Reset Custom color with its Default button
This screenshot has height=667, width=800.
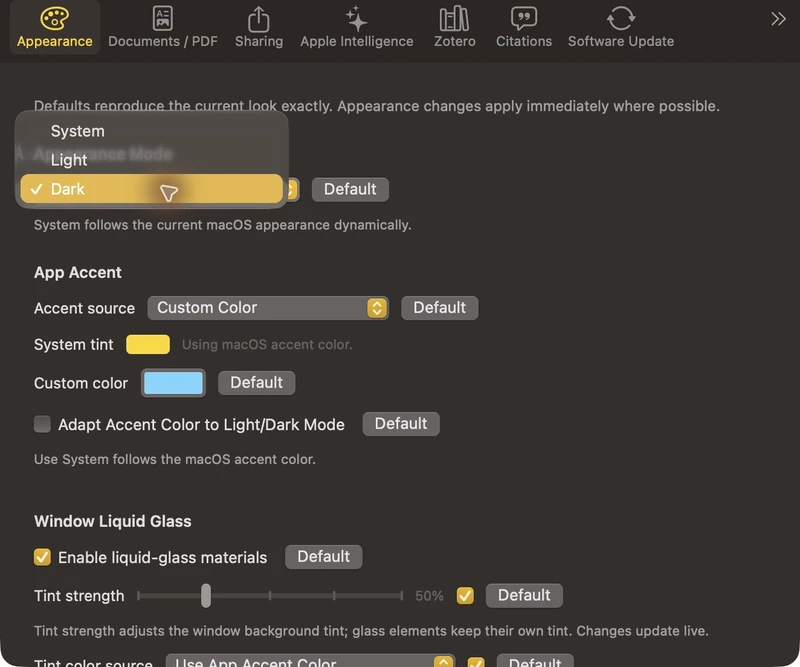click(256, 383)
